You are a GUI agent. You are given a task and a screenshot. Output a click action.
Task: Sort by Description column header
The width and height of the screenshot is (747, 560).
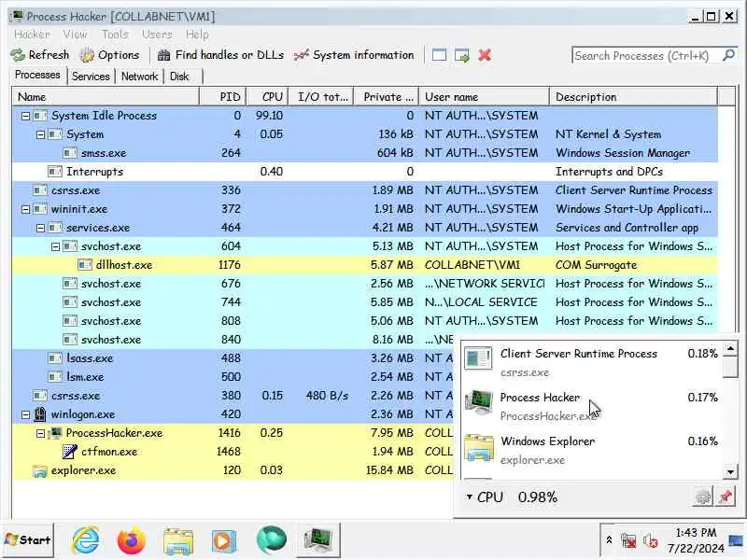pos(634,97)
